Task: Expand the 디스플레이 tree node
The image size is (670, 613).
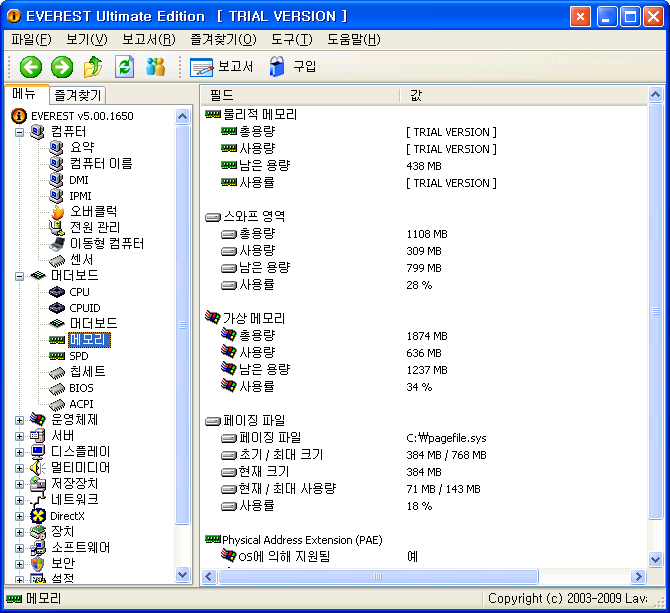Action: pyautogui.click(x=19, y=452)
